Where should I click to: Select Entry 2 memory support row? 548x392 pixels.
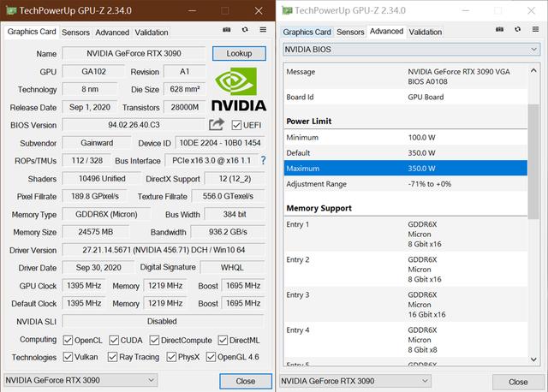[x=405, y=270]
